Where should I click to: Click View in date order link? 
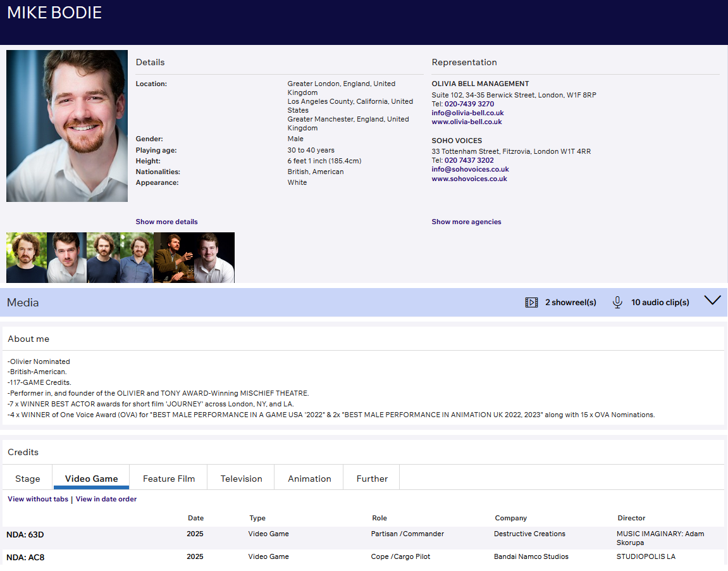click(106, 499)
